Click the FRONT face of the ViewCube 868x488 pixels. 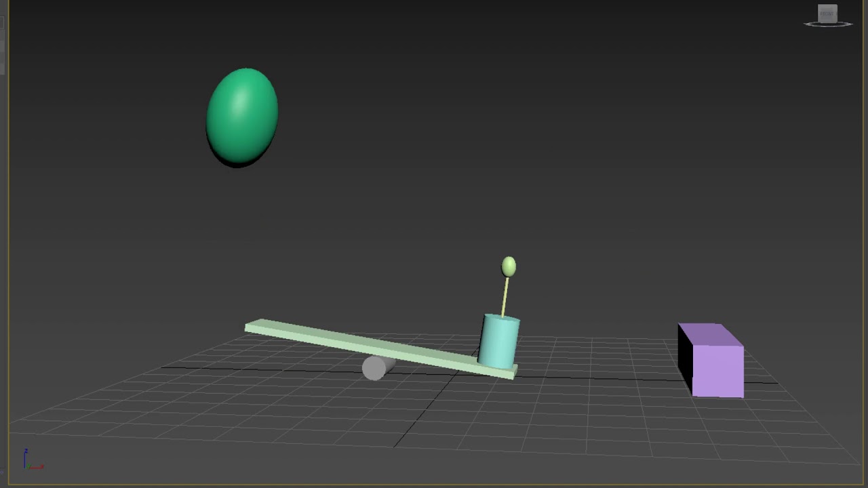pos(827,14)
